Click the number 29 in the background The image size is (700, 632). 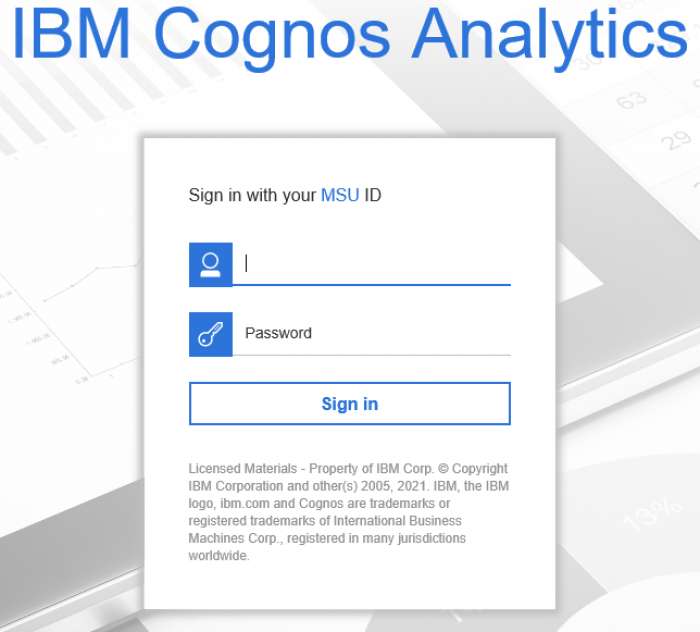coord(676,139)
